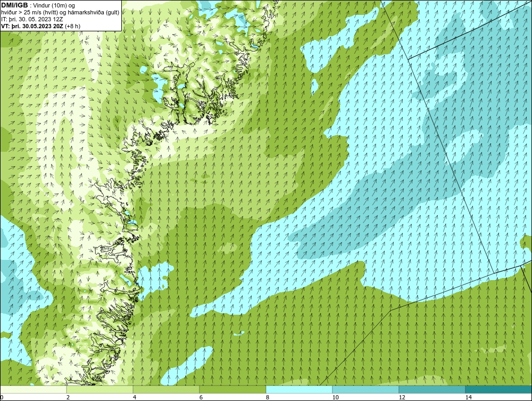Click the legend label '12'
This screenshot has height=401, width=532.
402,397
